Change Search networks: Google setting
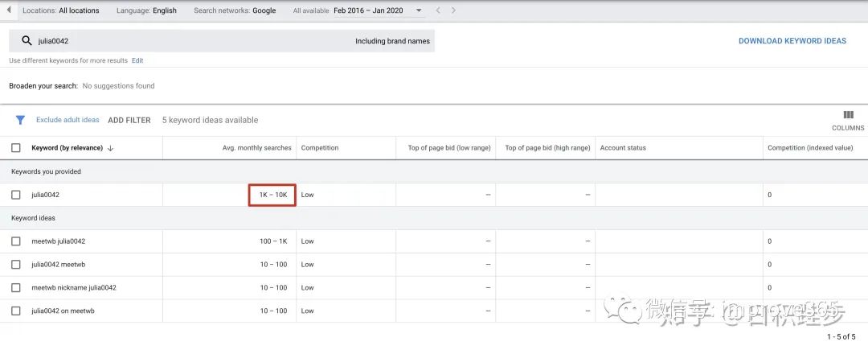Viewport: 868px width, 350px height. (235, 10)
